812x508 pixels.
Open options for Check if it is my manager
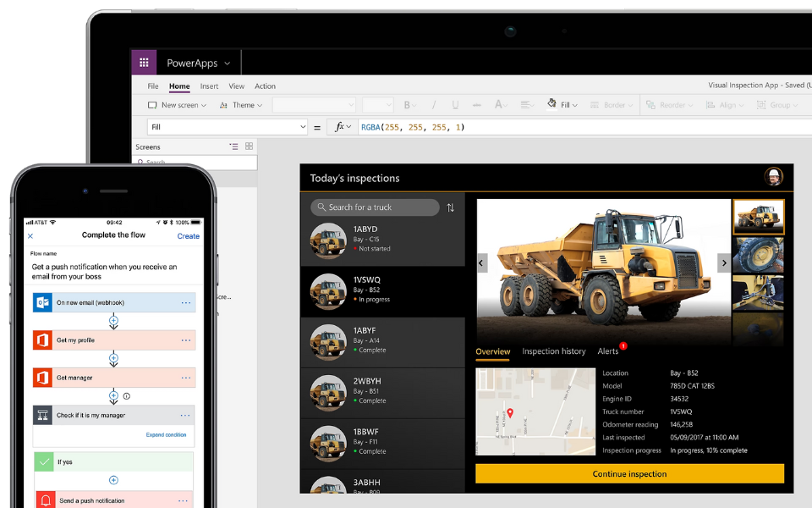(185, 415)
